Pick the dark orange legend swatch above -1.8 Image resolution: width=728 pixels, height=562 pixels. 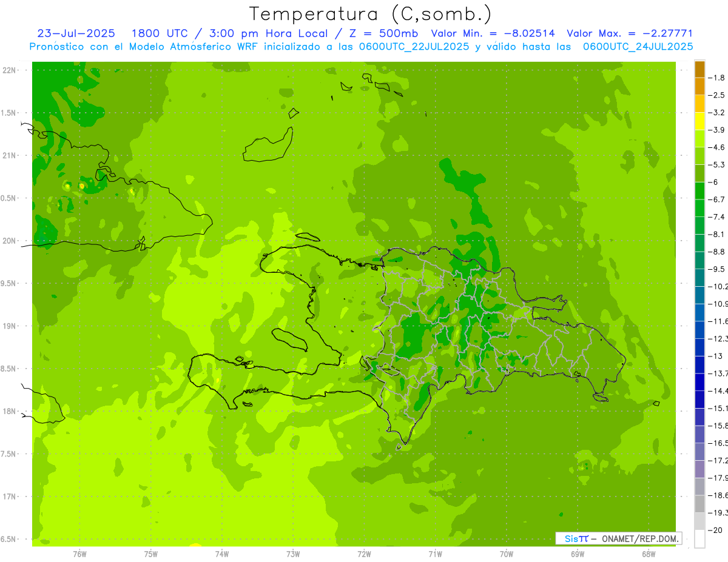coord(699,69)
